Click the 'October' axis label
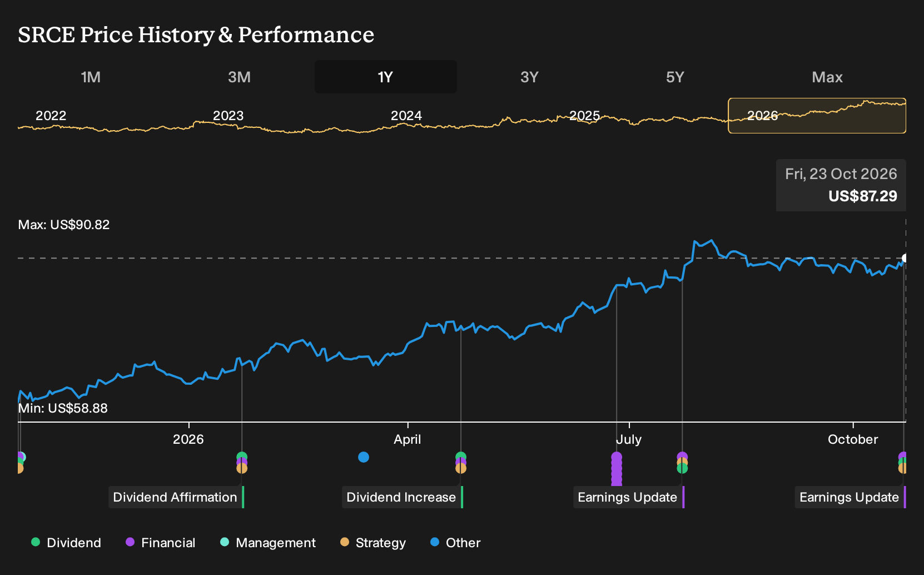924x575 pixels. coord(853,439)
